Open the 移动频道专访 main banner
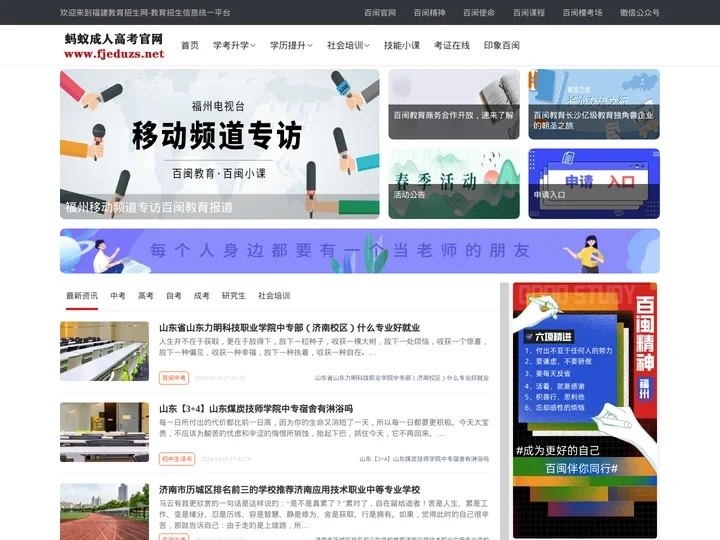 219,144
